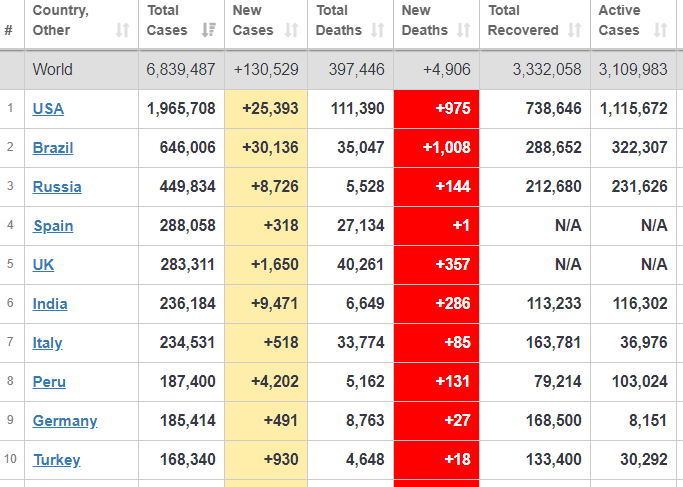
Task: Select Brazil new cases +30,136
Action: point(270,148)
